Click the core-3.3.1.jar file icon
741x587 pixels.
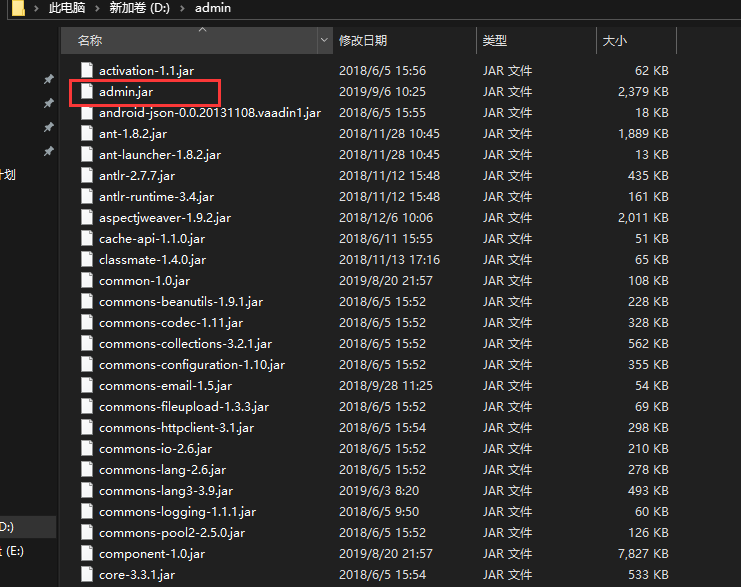pos(87,574)
